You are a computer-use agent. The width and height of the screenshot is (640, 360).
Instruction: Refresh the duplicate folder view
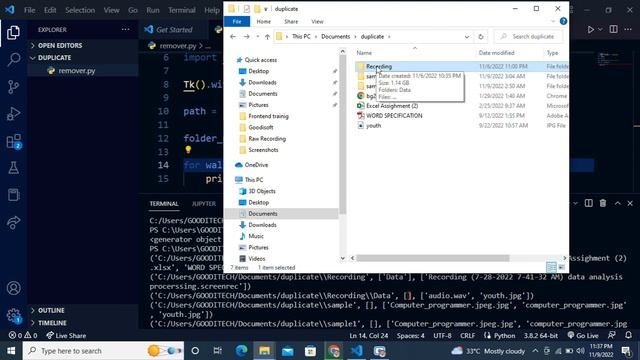point(481,37)
